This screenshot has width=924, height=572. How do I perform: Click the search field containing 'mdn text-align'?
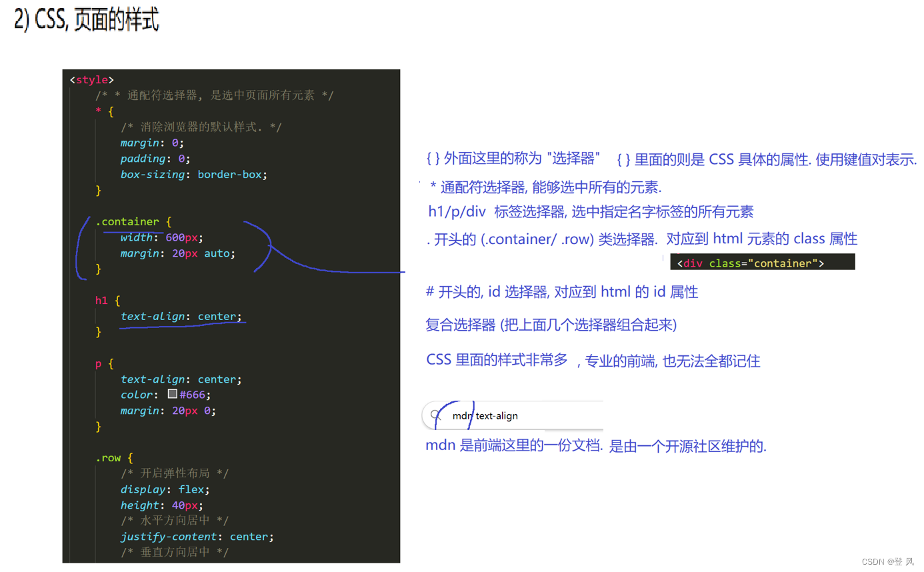tap(513, 415)
